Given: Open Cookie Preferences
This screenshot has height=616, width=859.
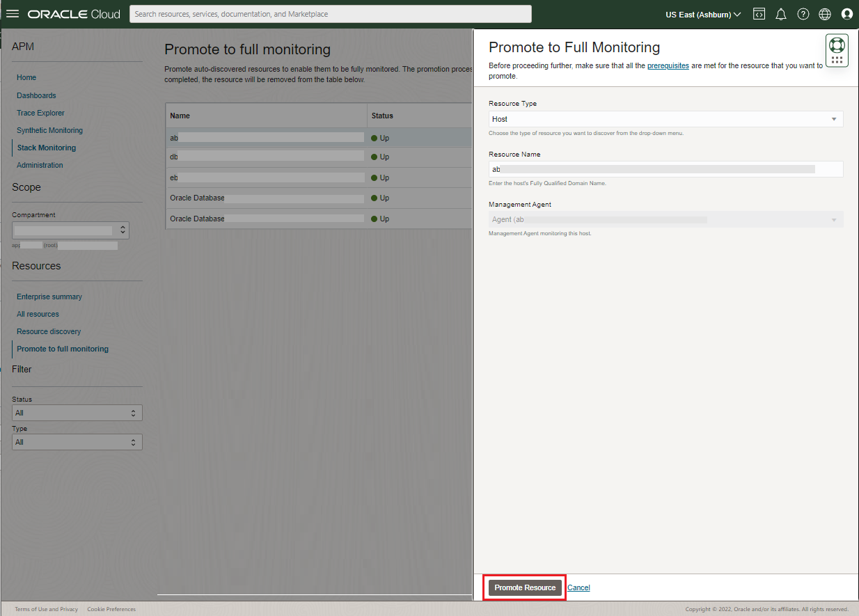Looking at the screenshot, I should point(111,609).
